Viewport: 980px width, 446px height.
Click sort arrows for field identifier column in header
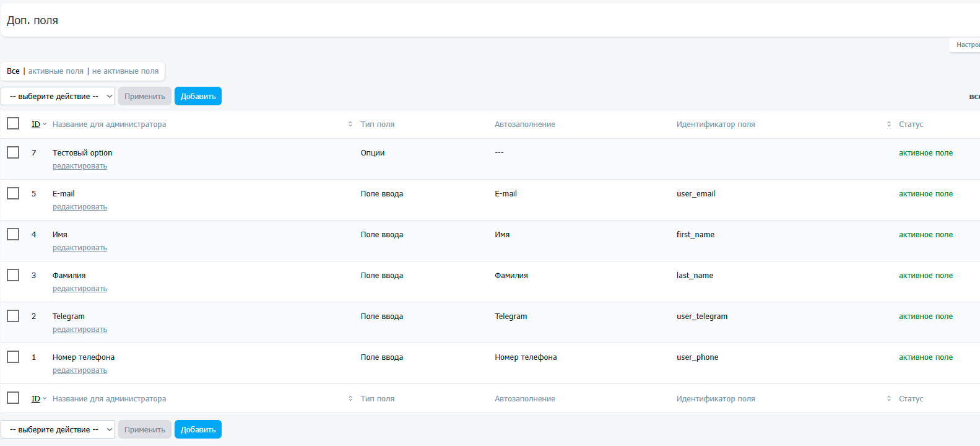(889, 125)
